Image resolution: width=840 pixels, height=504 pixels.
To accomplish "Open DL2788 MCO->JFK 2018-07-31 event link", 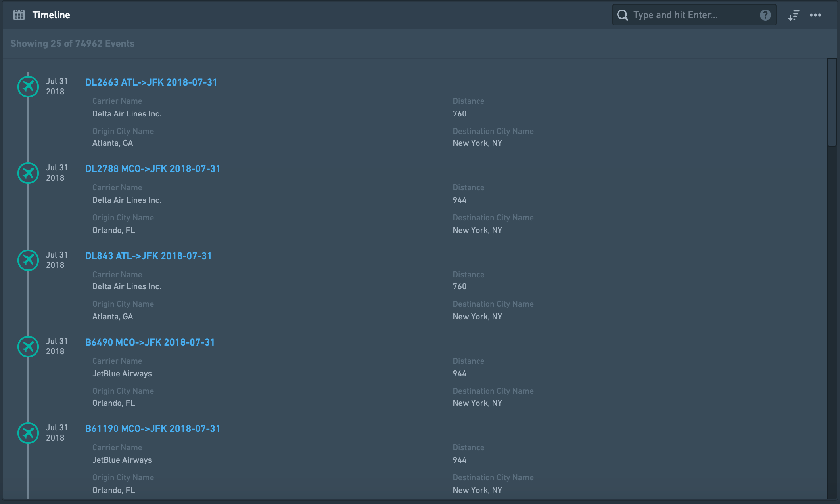I will (x=153, y=169).
